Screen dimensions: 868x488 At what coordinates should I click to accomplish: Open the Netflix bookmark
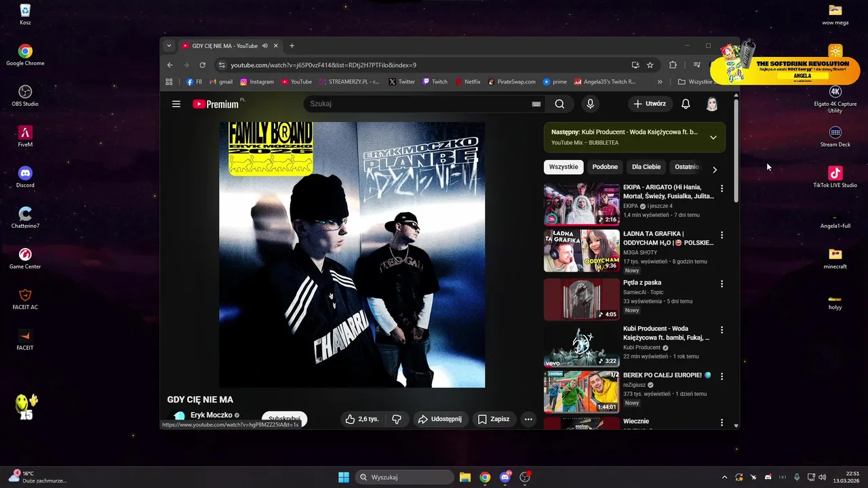tap(467, 81)
